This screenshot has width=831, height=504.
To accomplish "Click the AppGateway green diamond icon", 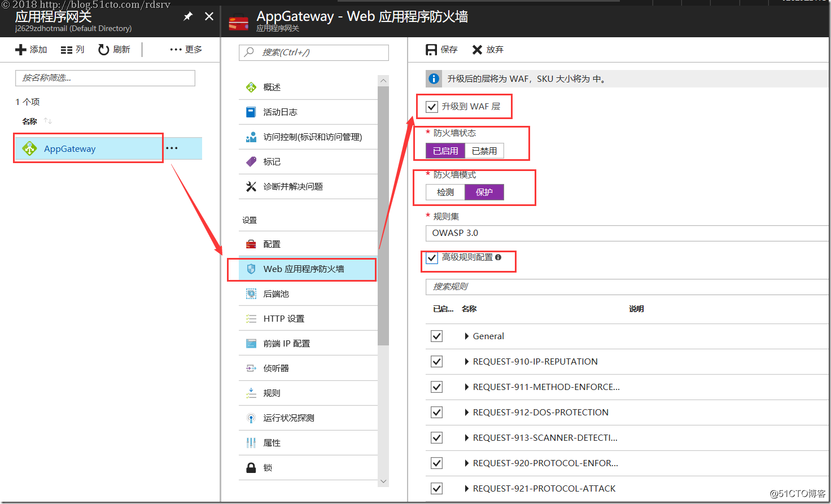I will tap(29, 148).
